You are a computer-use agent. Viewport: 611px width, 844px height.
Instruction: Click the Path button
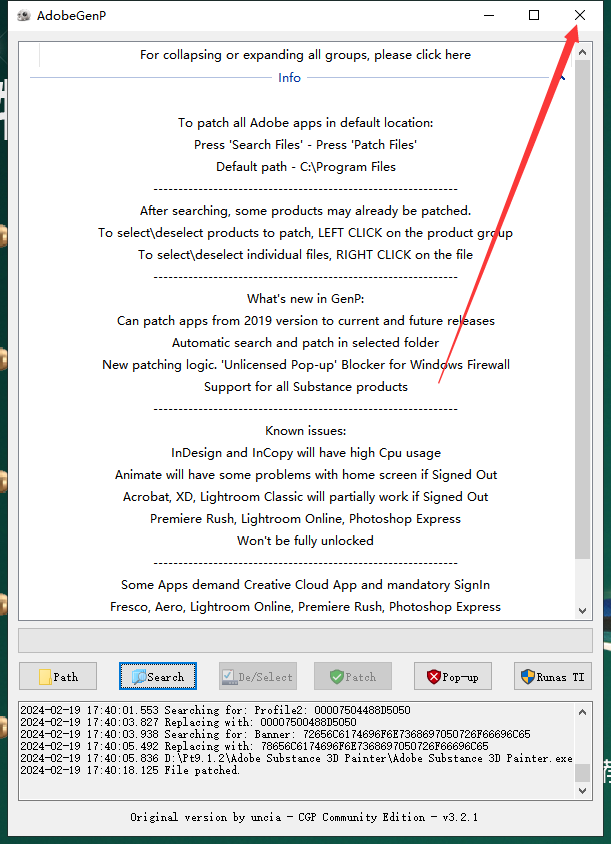coord(58,676)
